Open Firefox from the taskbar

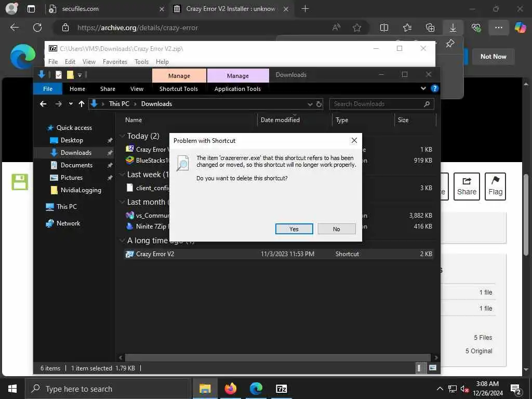tap(230, 389)
